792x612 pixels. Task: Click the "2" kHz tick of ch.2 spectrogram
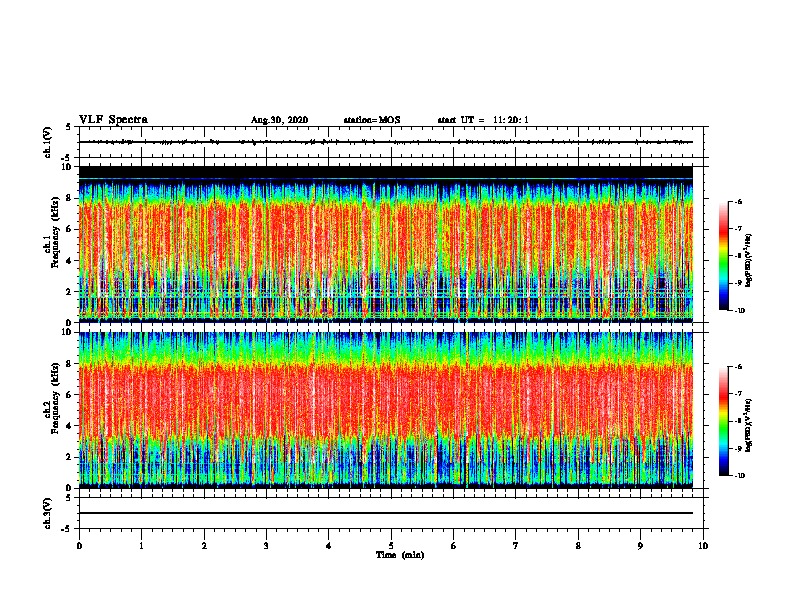coord(69,457)
